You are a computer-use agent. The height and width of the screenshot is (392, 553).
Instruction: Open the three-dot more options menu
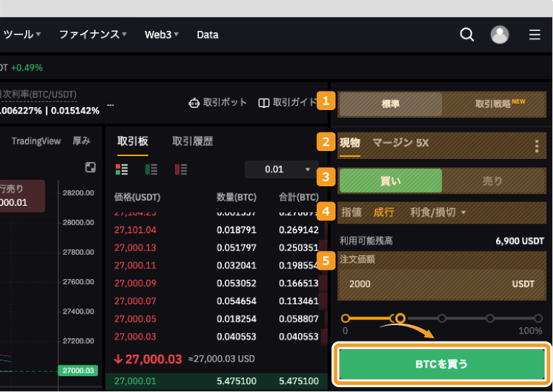tap(536, 147)
